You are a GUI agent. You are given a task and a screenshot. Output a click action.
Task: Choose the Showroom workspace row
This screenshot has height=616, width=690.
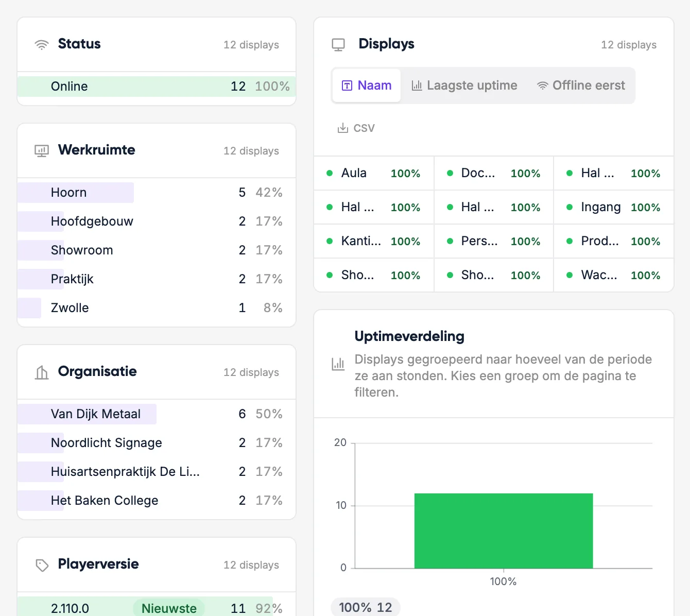[157, 250]
